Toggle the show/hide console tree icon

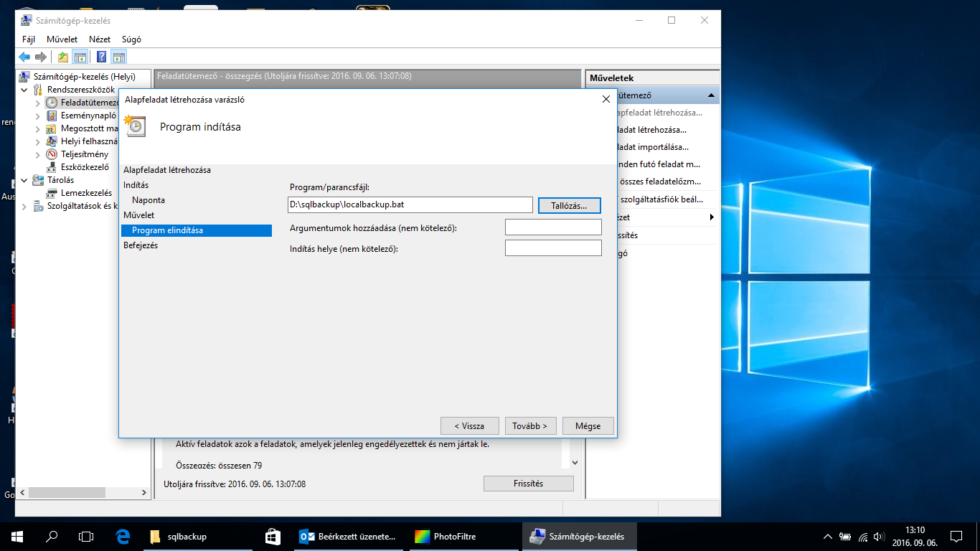(80, 57)
